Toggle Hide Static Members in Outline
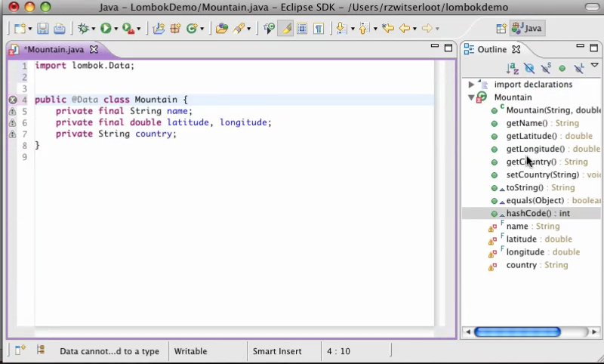 (x=546, y=69)
